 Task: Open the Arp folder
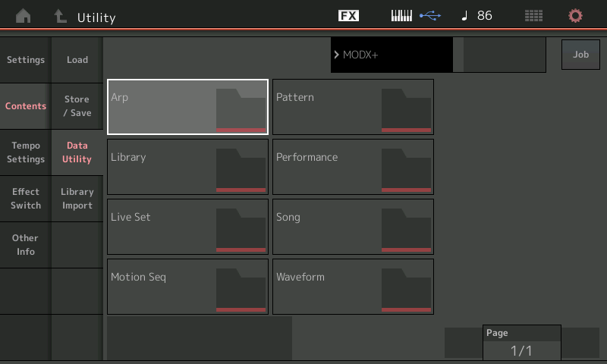187,107
